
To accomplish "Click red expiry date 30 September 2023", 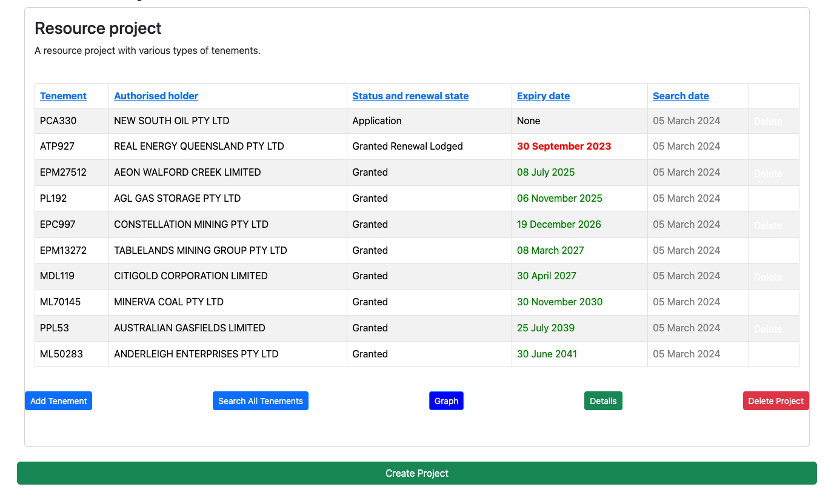I will click(564, 146).
